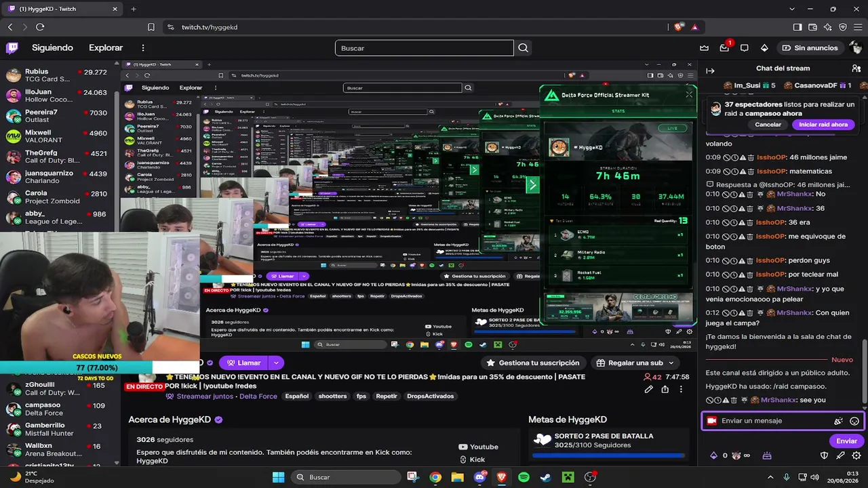Screen dimensions: 868x488
Task: Share the stream via share icon
Action: (665, 389)
